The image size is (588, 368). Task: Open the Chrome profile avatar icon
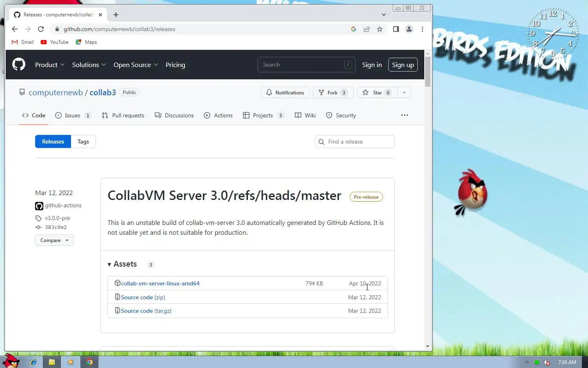[x=409, y=29]
